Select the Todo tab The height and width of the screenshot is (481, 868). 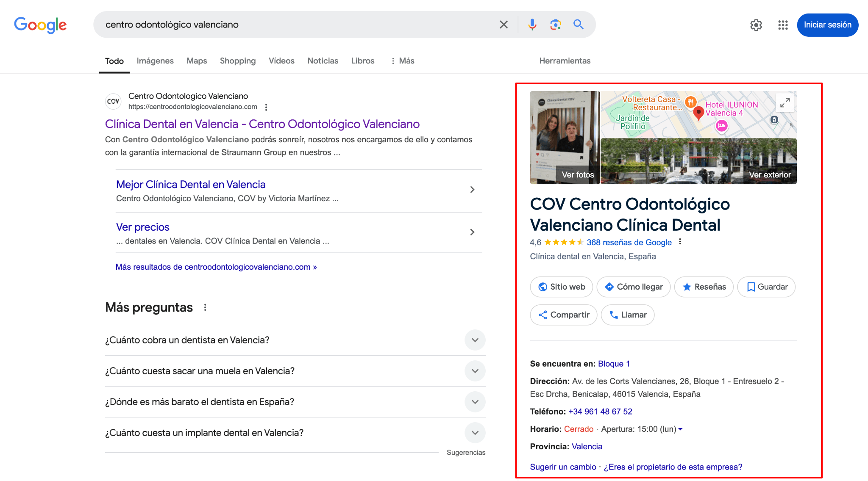pos(114,61)
